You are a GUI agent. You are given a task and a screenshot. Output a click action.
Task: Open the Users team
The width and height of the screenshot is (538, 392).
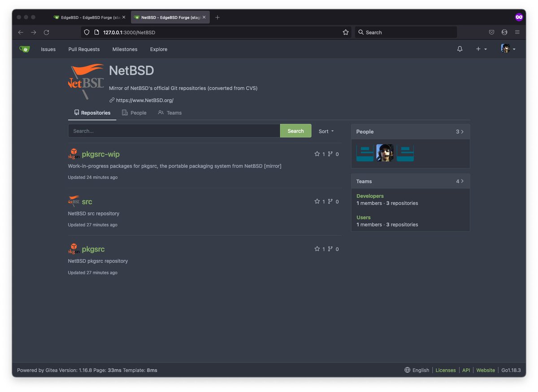[364, 218]
